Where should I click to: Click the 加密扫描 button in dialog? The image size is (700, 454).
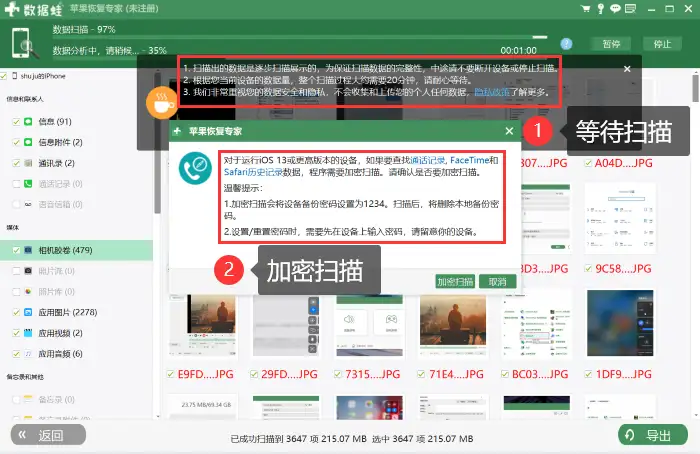[x=454, y=282]
